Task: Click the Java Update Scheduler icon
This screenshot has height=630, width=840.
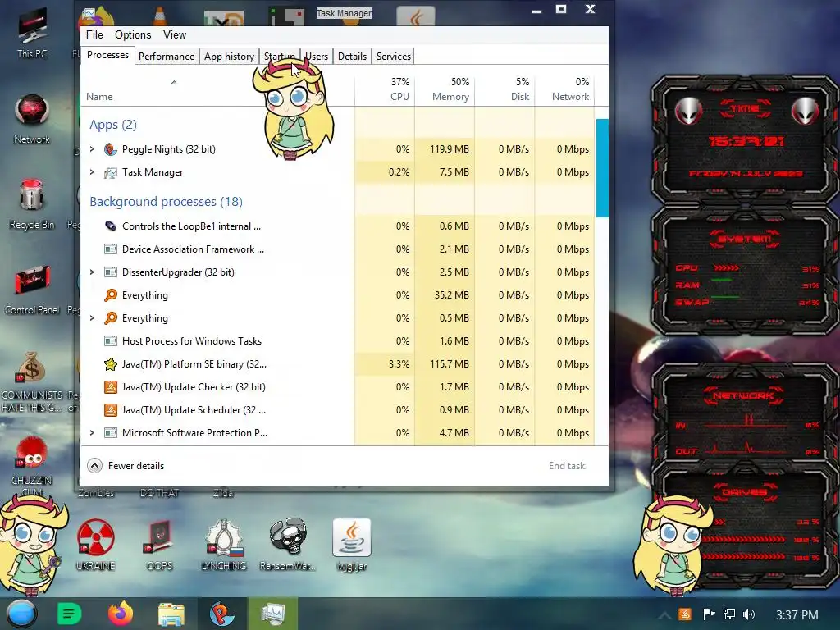Action: pos(111,410)
